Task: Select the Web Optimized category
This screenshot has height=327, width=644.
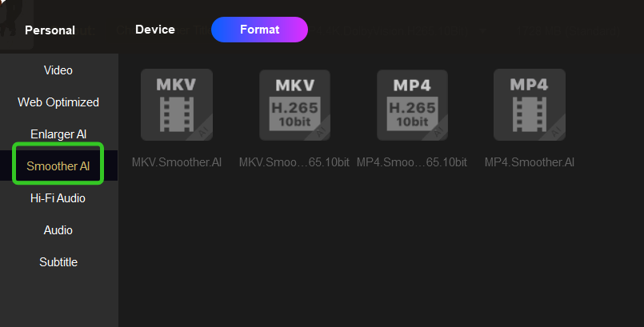Action: click(x=58, y=102)
